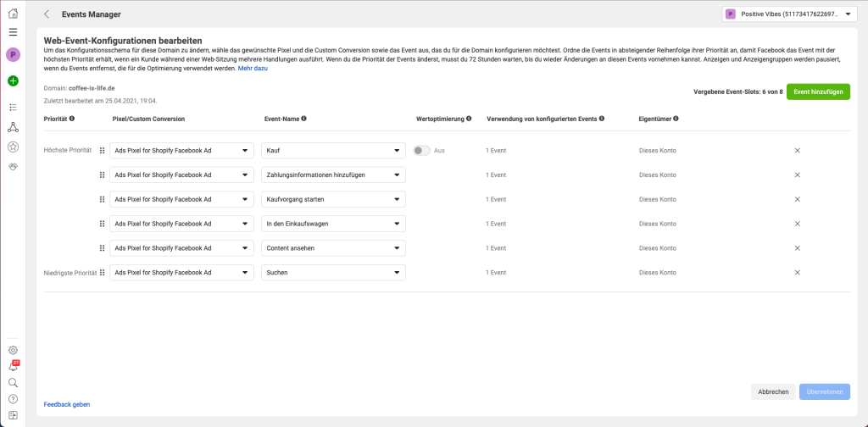868x427 pixels.
Task: Open the pixel dropdown in the Suchen row
Action: pos(181,273)
